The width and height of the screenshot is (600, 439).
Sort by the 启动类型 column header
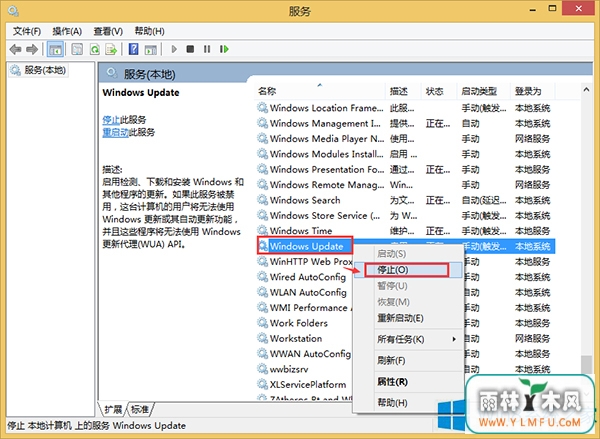[x=484, y=91]
